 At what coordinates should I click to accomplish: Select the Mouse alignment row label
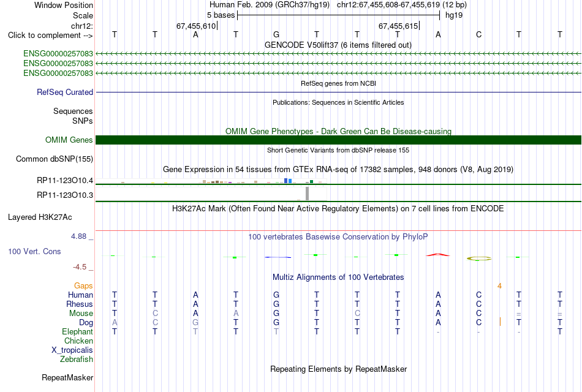coord(81,314)
